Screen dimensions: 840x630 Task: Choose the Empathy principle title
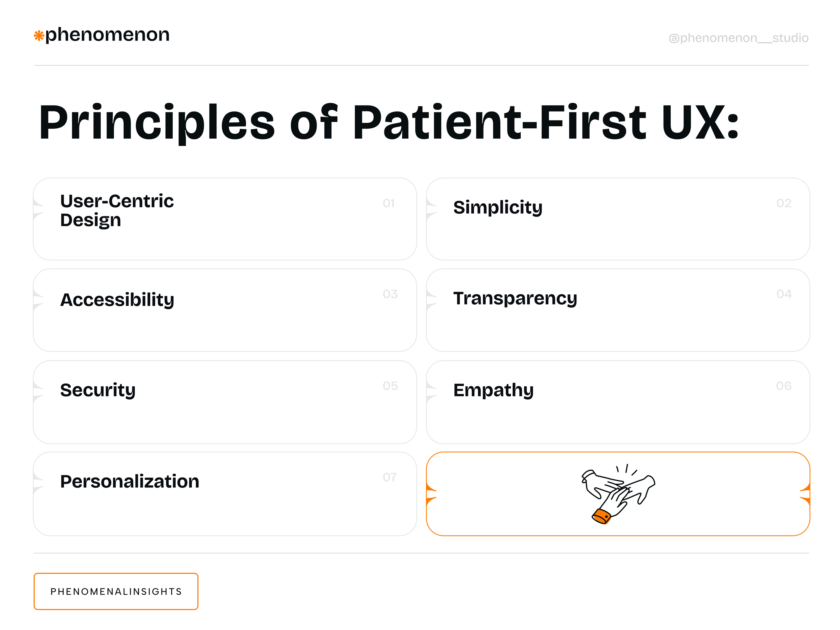[493, 390]
